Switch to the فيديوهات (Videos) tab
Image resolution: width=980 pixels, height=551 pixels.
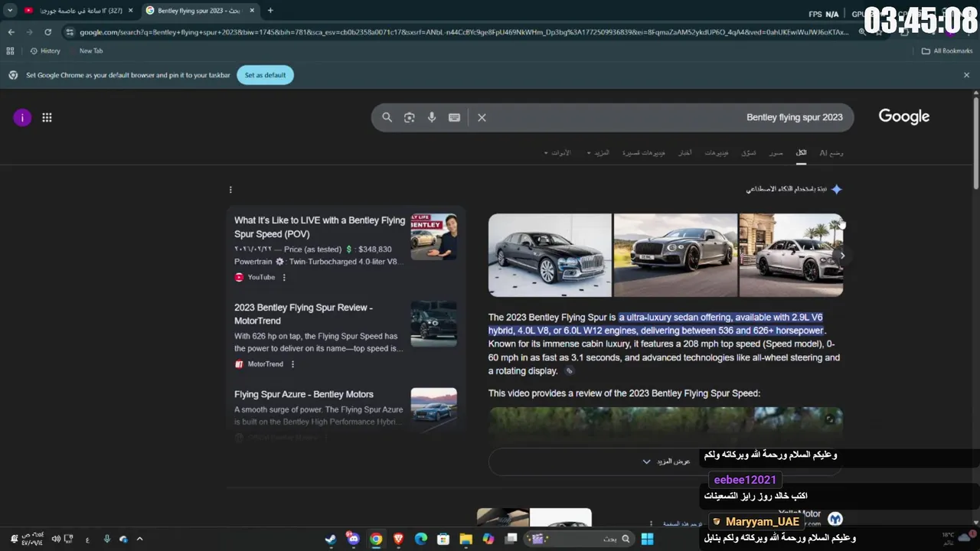[x=717, y=153]
